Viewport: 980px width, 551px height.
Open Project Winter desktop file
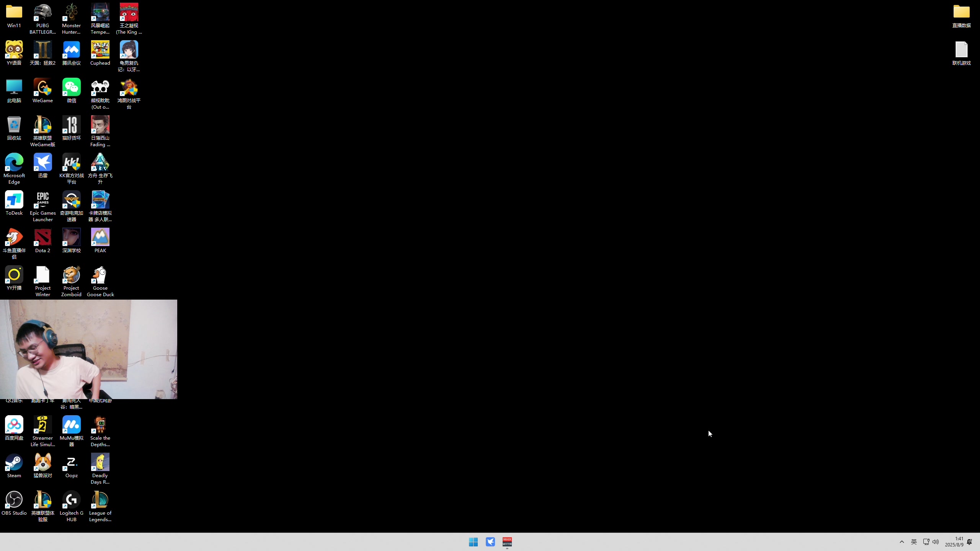pos(42,282)
